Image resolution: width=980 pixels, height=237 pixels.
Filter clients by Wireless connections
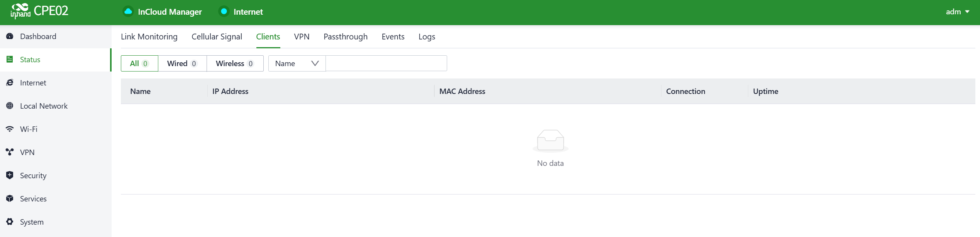pyautogui.click(x=235, y=63)
